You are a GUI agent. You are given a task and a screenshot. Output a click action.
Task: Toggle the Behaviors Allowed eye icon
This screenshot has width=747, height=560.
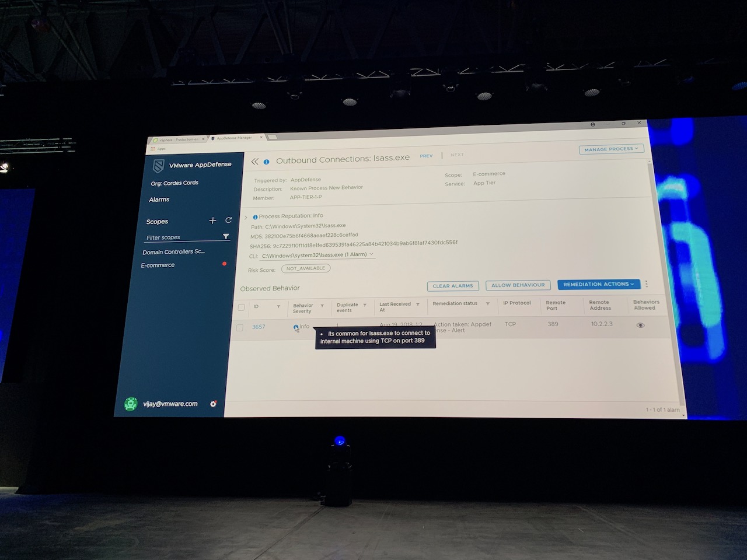click(640, 325)
